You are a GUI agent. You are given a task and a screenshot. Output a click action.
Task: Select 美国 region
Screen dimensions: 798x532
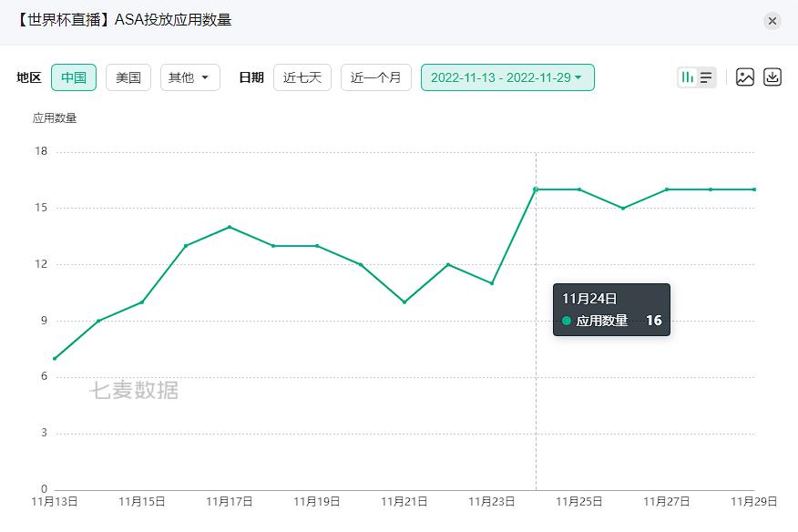click(x=128, y=77)
